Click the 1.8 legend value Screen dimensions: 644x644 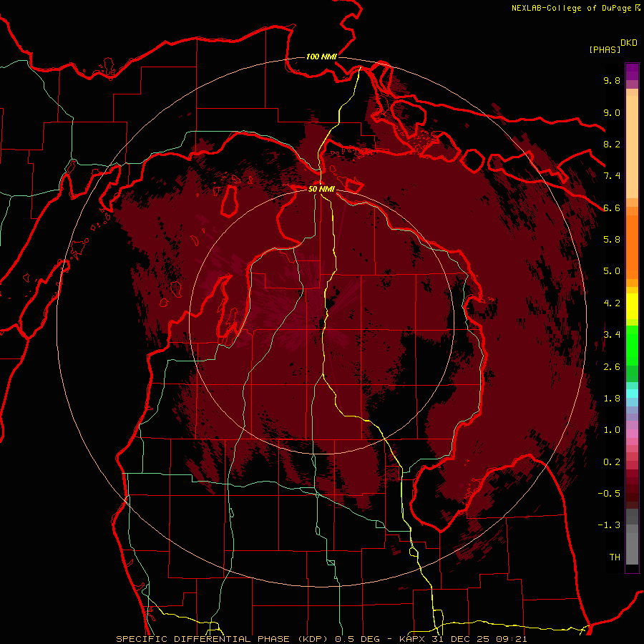(612, 399)
